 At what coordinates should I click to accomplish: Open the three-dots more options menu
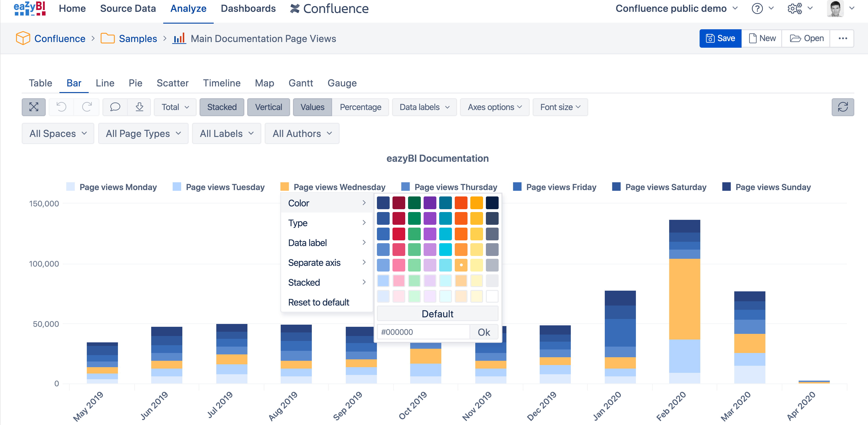(842, 38)
